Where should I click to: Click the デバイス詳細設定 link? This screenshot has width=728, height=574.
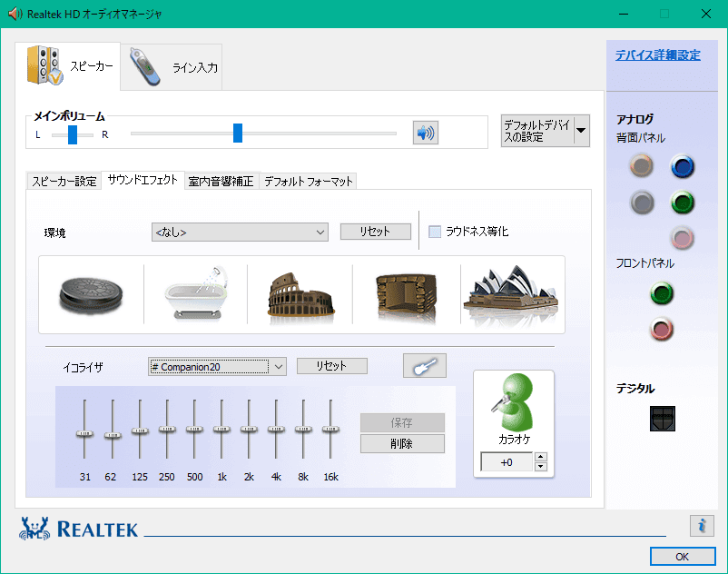coord(657,55)
